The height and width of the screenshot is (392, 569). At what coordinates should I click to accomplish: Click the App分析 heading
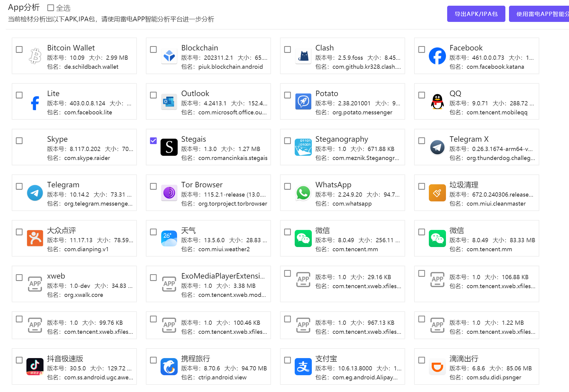pos(24,7)
